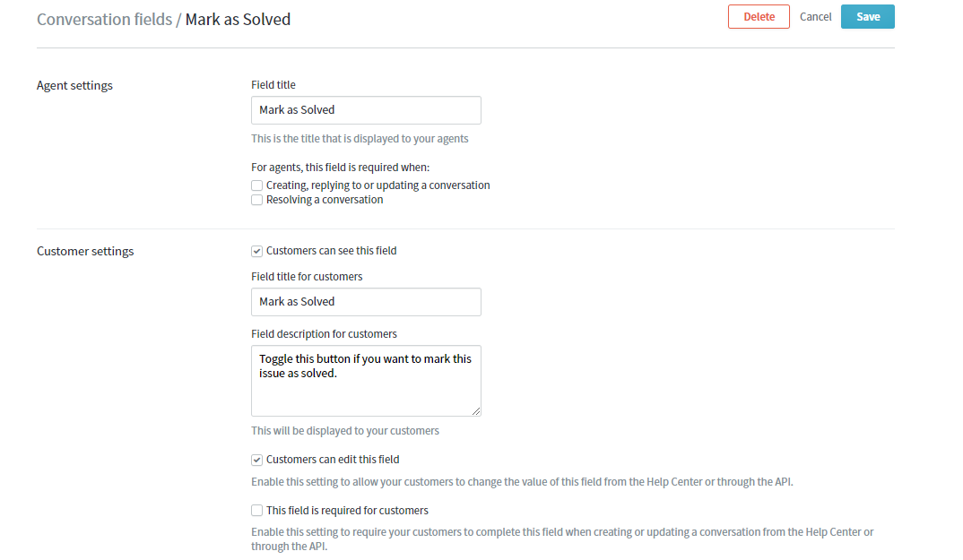Click the For agents required-when caption

[x=340, y=168]
